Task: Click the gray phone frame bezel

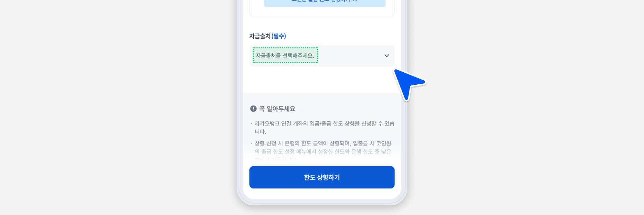Action: [239, 101]
